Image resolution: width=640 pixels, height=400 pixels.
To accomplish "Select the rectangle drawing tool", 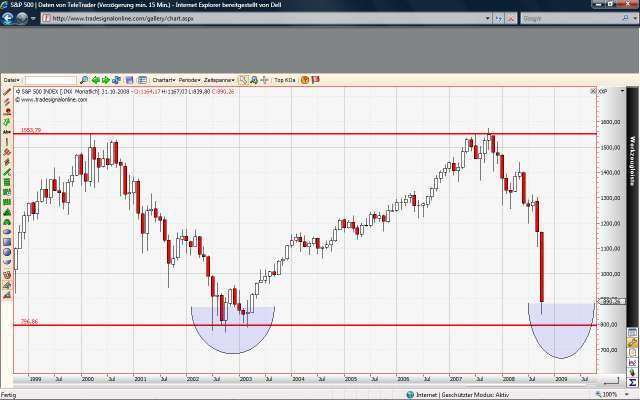I will click(7, 242).
